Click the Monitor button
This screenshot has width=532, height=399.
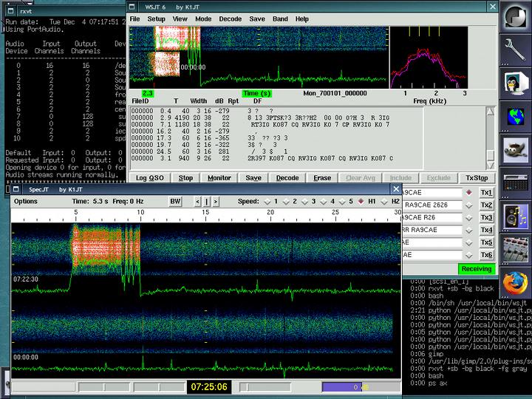219,178
